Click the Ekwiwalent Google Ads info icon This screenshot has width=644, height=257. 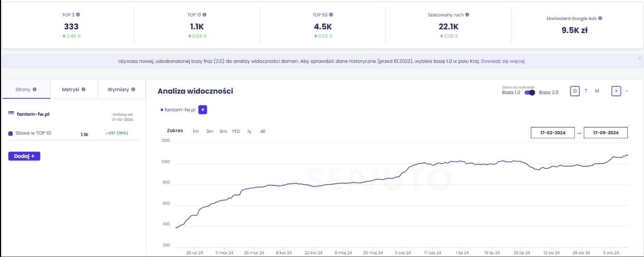pos(600,19)
